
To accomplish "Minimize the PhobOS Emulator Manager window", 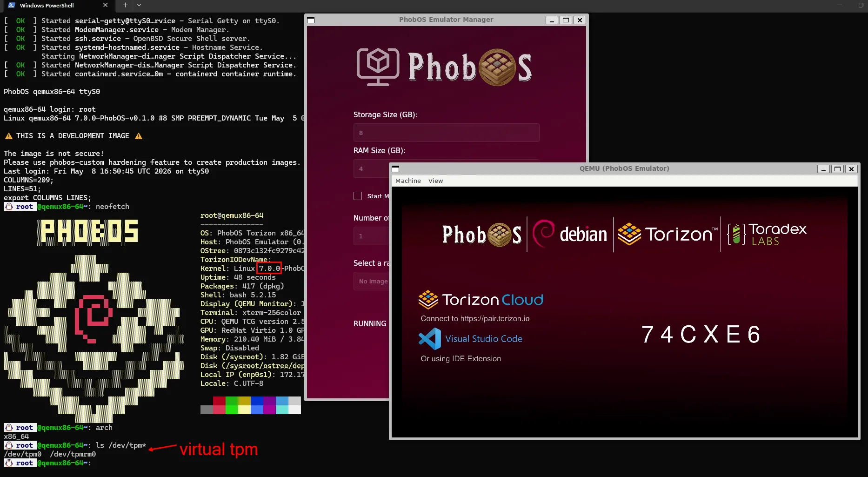I will pyautogui.click(x=552, y=20).
